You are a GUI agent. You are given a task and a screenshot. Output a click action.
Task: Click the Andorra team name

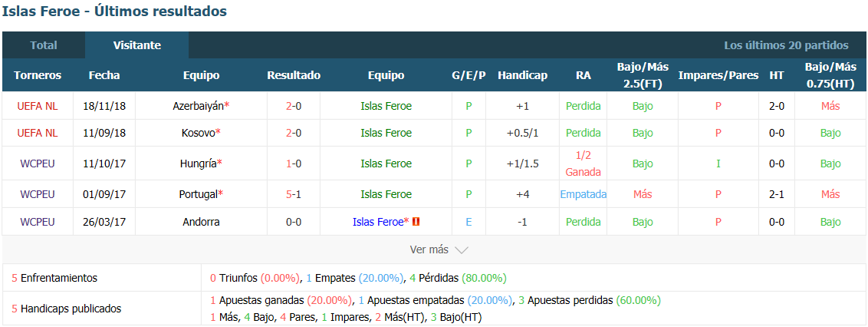(x=201, y=222)
